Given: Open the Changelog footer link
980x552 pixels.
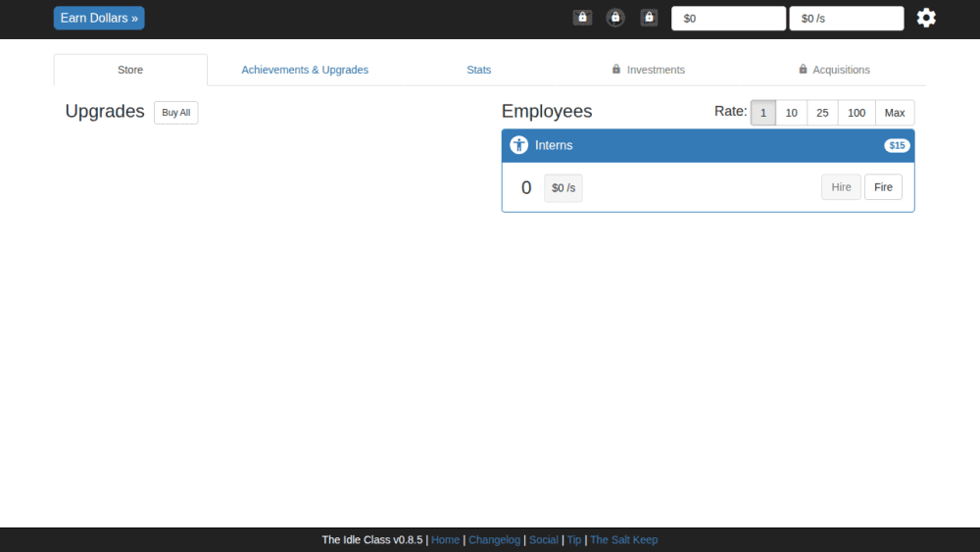Looking at the screenshot, I should [494, 539].
